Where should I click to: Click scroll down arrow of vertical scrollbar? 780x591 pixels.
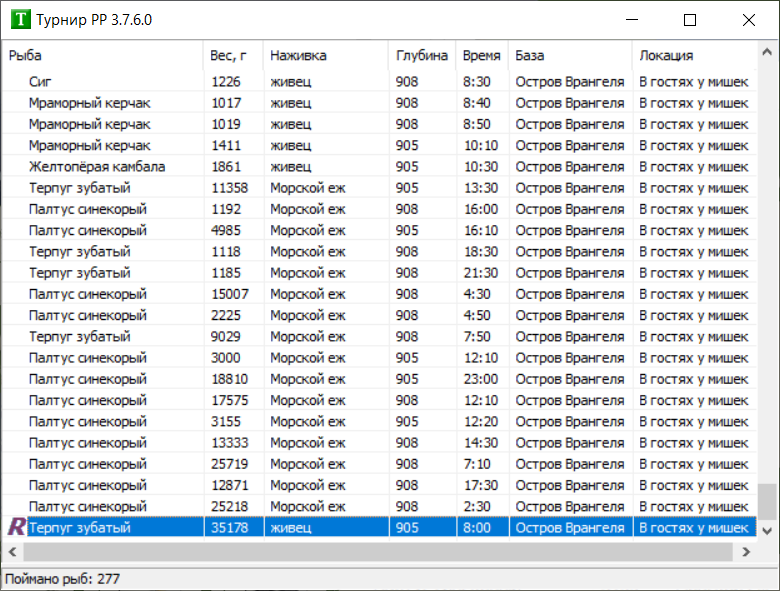[x=766, y=529]
